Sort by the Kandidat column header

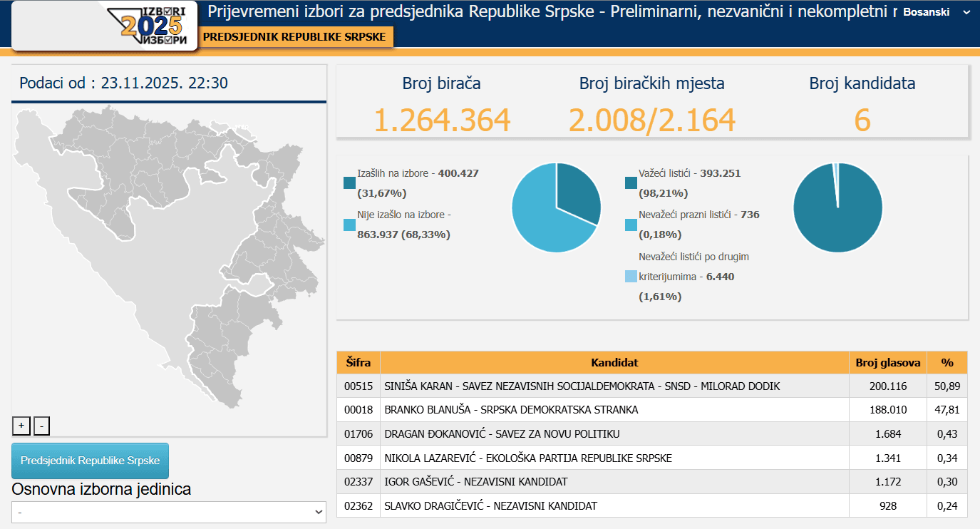(x=614, y=363)
